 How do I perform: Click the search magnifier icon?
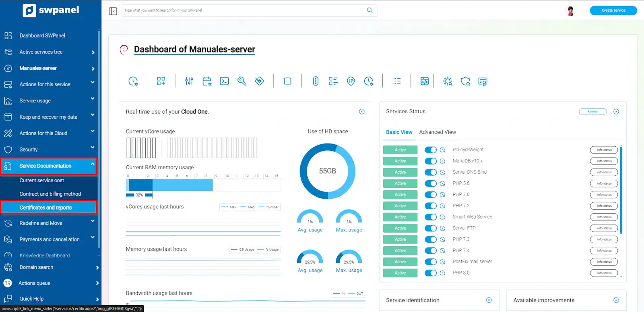coord(369,10)
